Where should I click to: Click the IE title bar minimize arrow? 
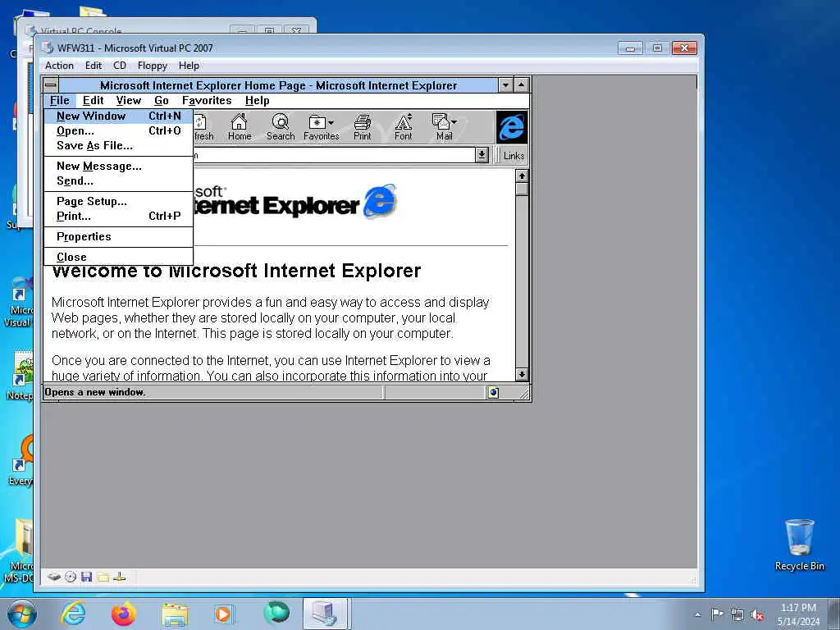click(x=505, y=85)
